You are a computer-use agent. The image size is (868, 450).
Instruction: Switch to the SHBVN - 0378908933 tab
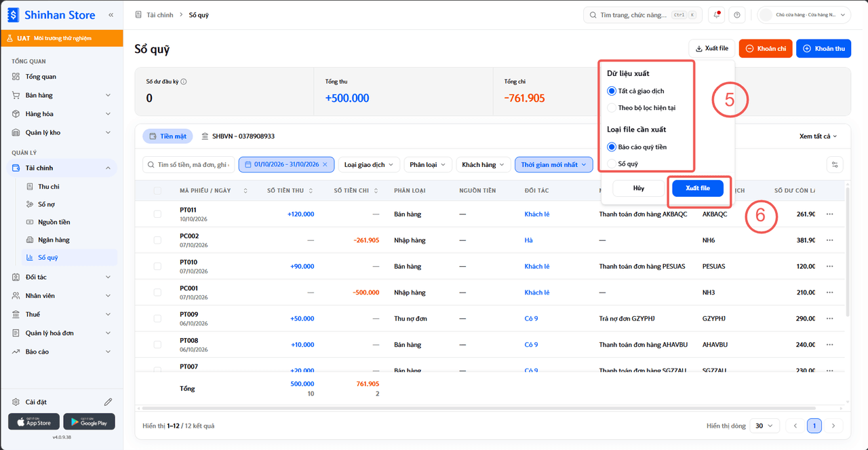238,136
